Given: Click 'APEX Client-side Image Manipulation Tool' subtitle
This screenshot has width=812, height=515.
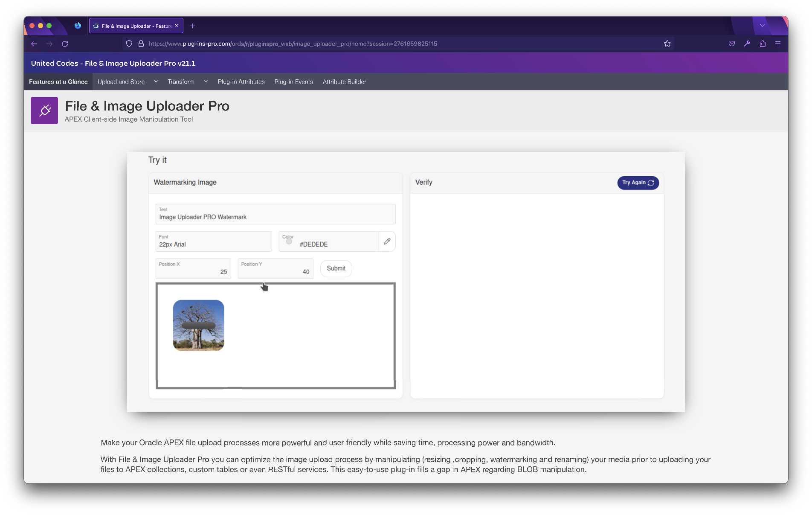Looking at the screenshot, I should coord(129,119).
